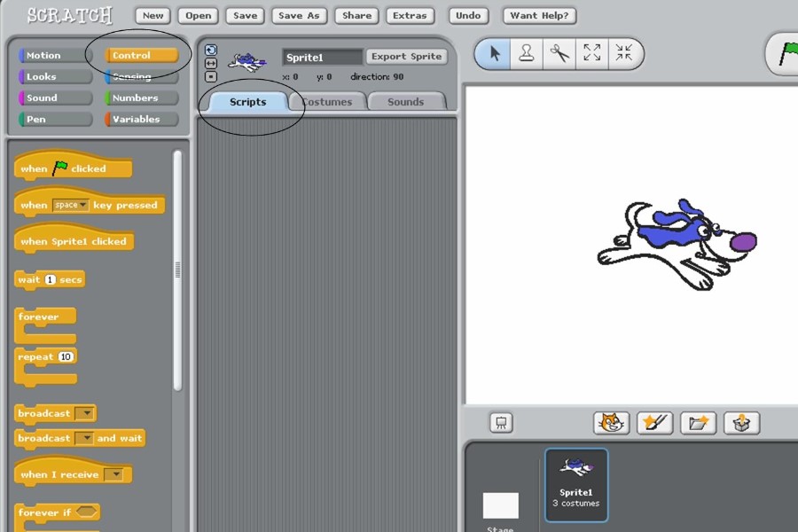Switch to presentation mode easel icon
The height and width of the screenshot is (532, 798).
coord(501,423)
